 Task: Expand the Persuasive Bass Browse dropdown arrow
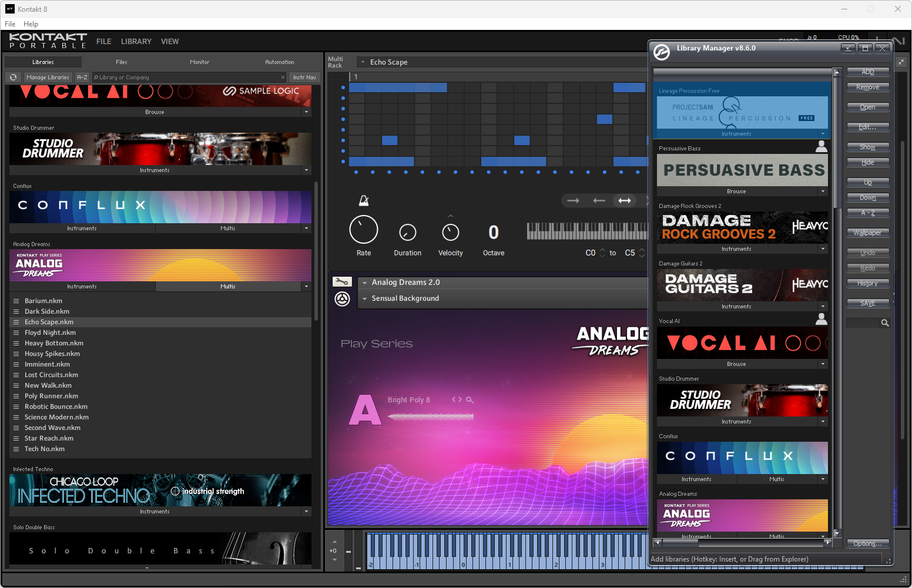(x=823, y=191)
